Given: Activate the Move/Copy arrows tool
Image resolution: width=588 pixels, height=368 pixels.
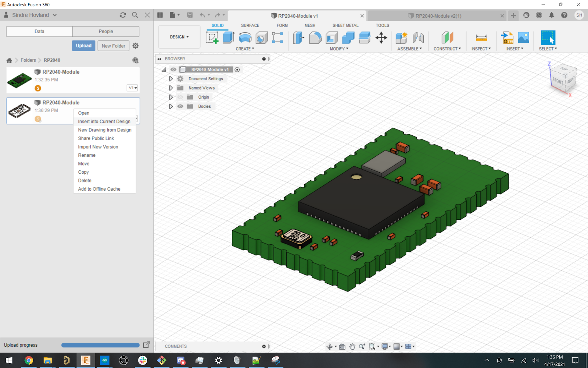Looking at the screenshot, I should tap(381, 38).
